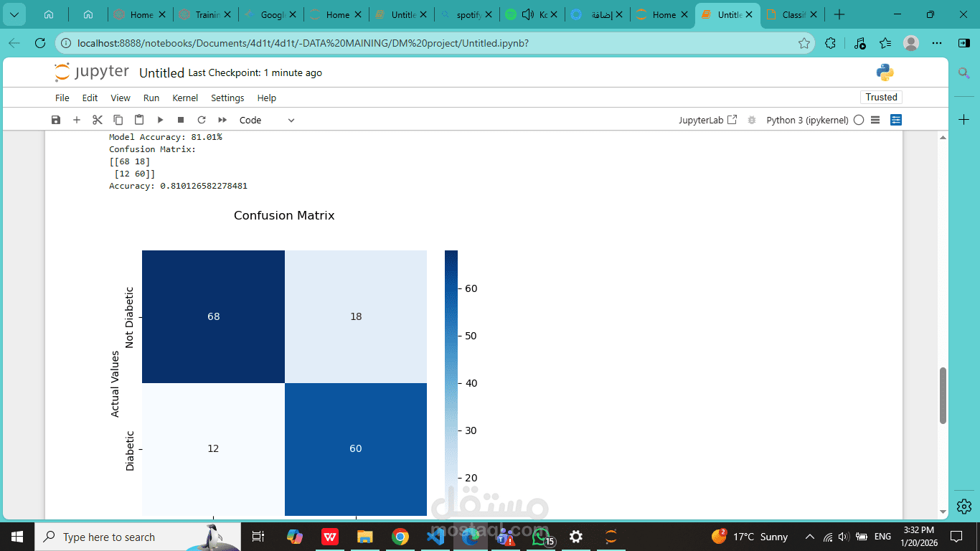Bookmark this page with the star icon
This screenshot has height=551, width=980.
tap(804, 43)
